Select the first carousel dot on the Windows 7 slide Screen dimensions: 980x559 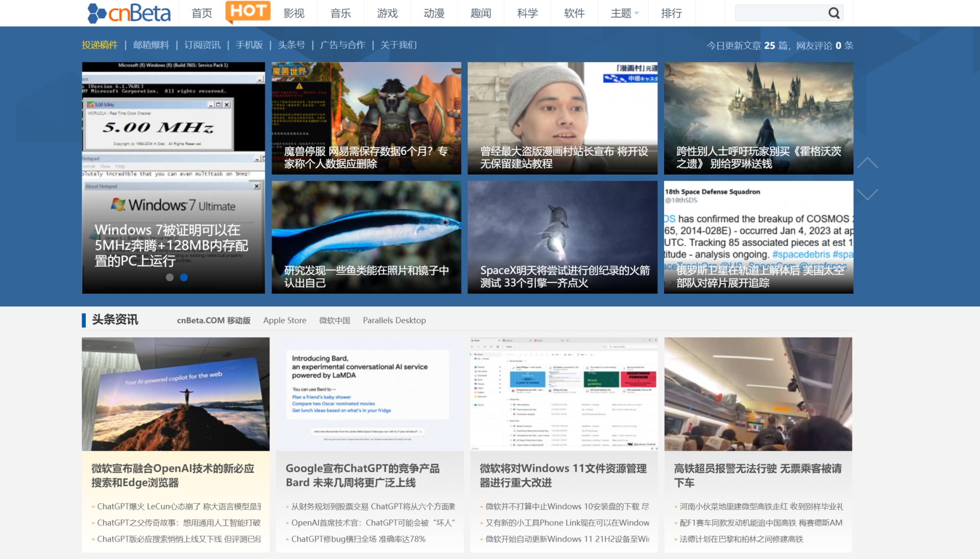pos(170,277)
